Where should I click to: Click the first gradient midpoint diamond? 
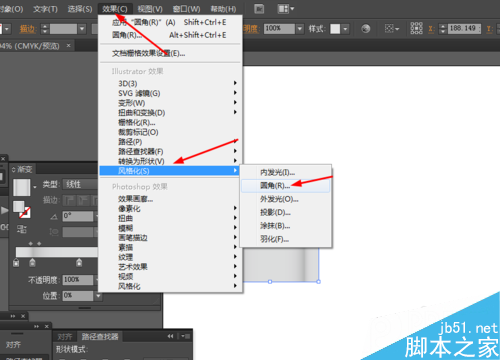(31, 244)
